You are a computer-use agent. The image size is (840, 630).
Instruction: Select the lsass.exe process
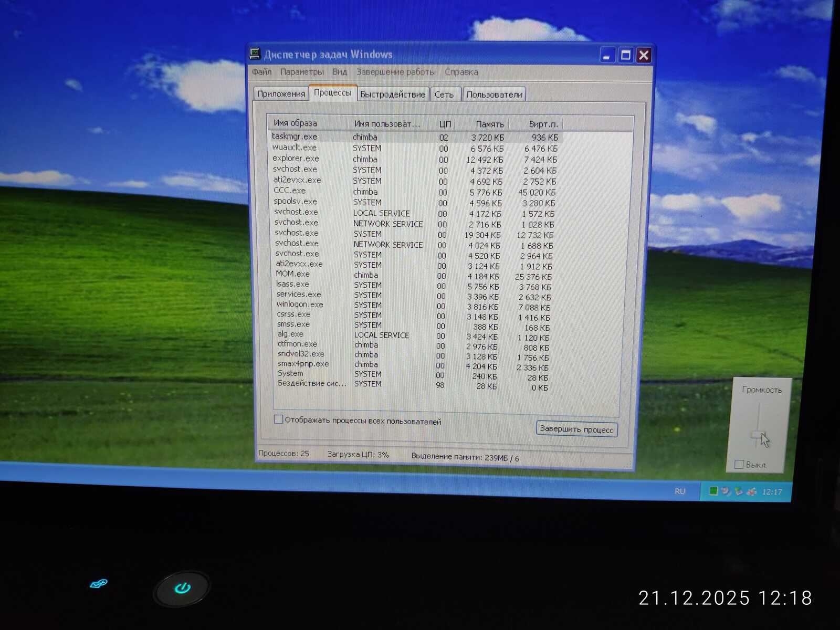[x=415, y=286]
